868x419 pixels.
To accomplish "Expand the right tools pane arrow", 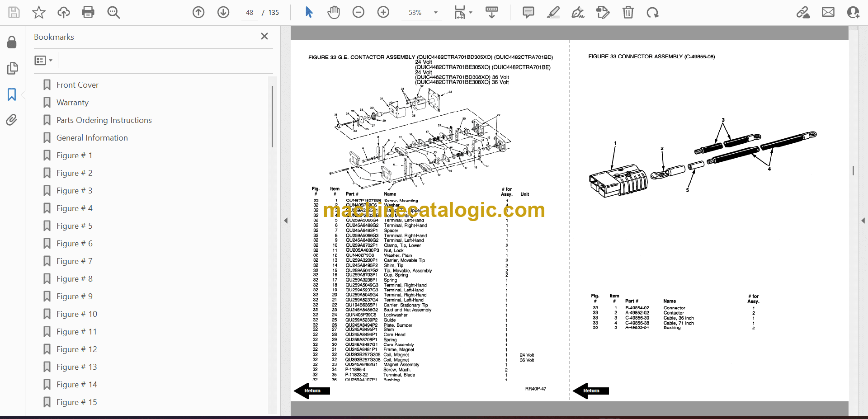I will coord(863,221).
